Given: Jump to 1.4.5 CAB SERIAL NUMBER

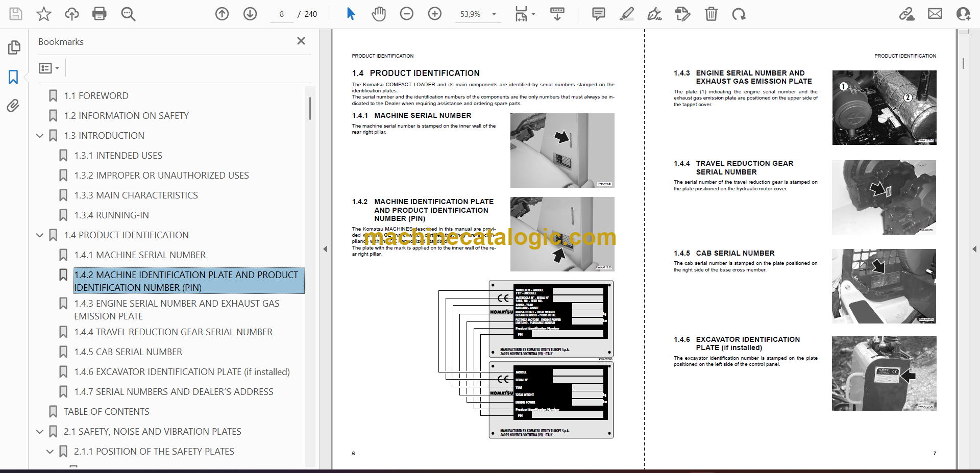Looking at the screenshot, I should (128, 352).
